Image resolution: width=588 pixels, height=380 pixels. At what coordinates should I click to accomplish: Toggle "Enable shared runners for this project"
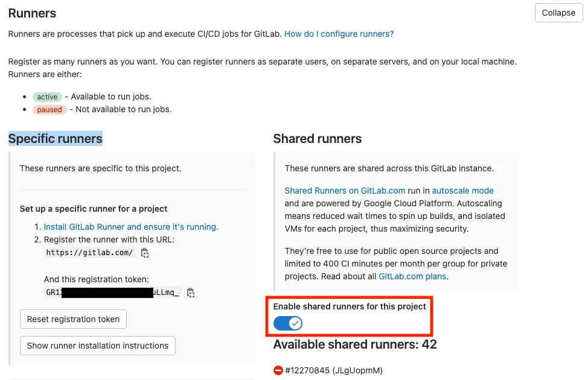pyautogui.click(x=286, y=323)
